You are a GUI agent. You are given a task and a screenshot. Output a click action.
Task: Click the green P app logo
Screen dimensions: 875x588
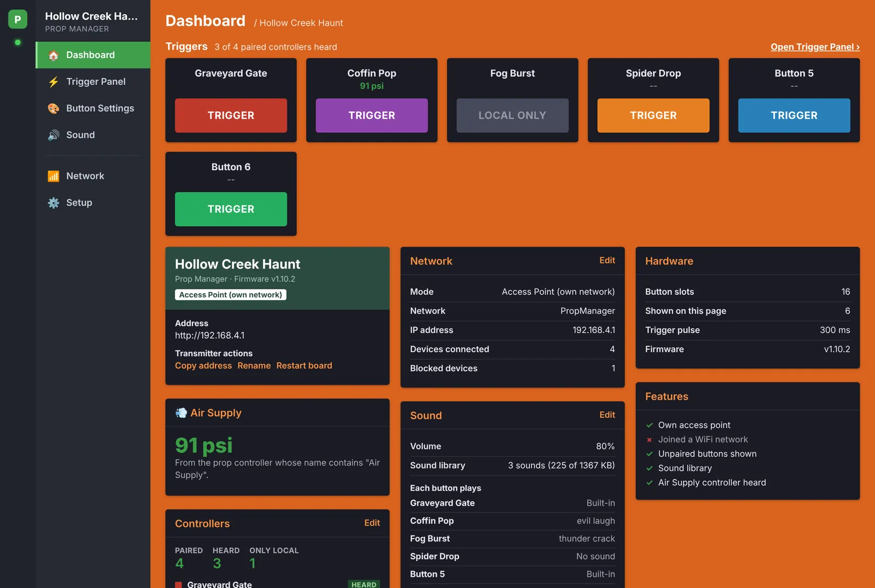(17, 20)
